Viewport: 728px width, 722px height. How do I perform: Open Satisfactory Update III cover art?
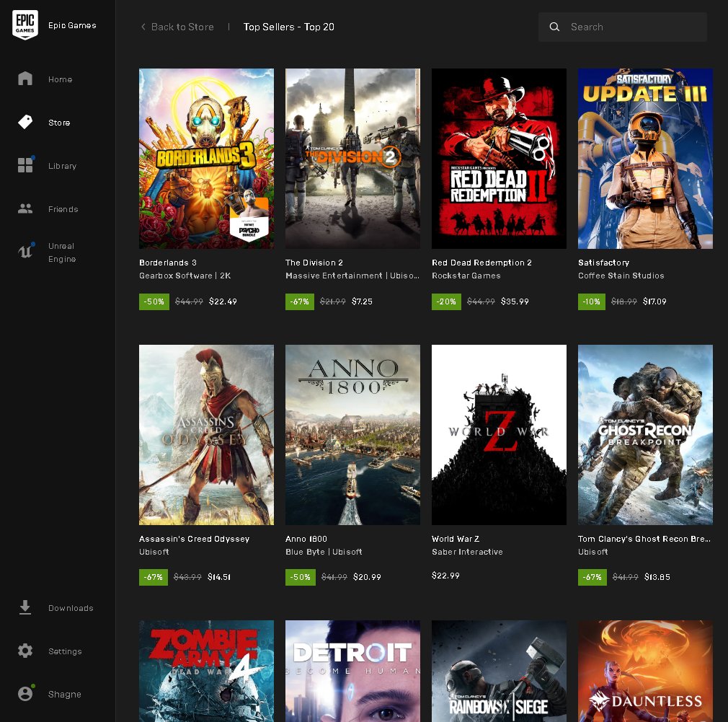coord(645,159)
